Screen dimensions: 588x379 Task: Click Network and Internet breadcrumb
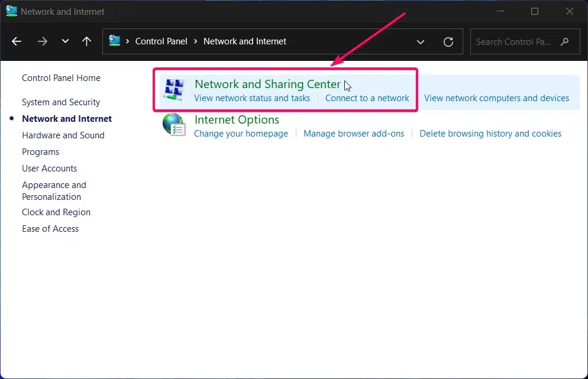[245, 41]
